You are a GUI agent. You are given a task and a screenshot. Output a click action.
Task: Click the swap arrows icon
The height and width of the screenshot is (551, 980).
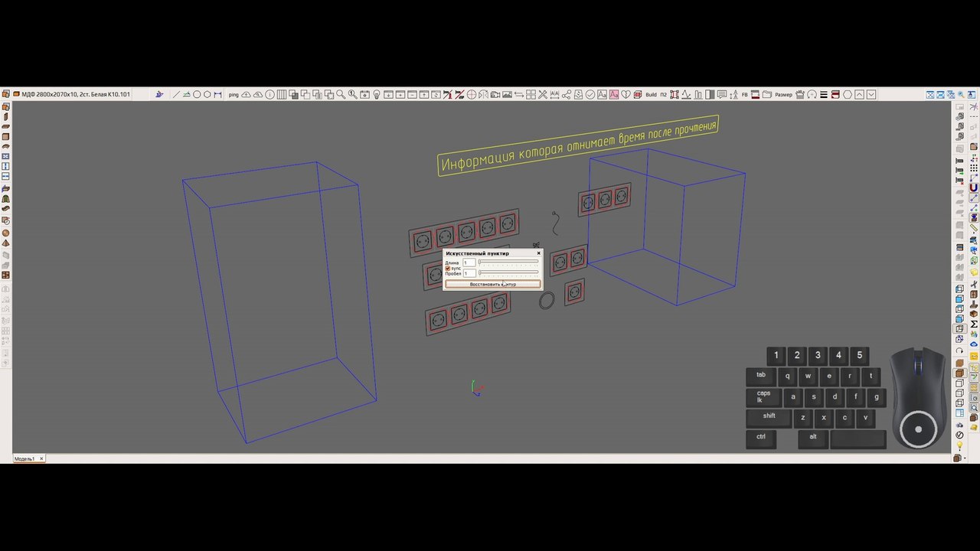[519, 95]
